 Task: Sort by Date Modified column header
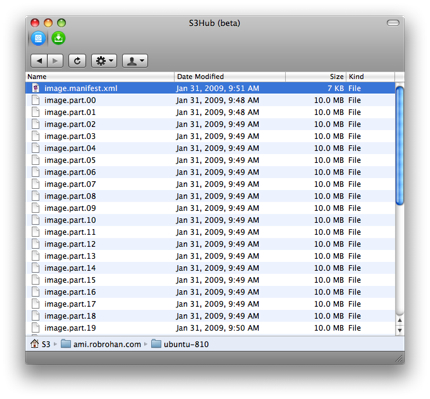230,77
